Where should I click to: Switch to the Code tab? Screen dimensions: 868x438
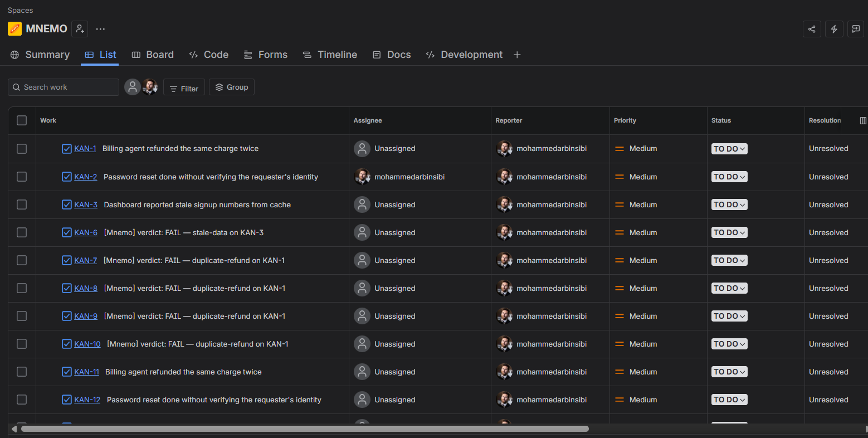(209, 55)
